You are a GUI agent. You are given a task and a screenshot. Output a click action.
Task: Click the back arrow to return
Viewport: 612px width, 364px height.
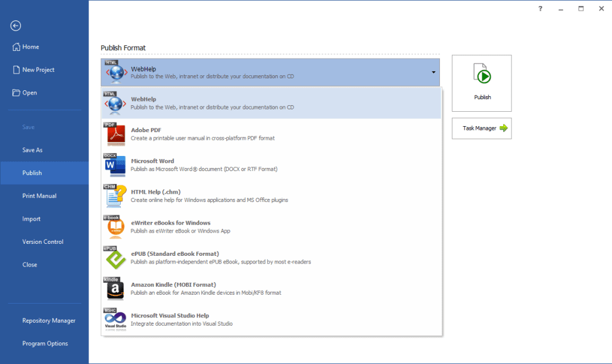pyautogui.click(x=15, y=26)
